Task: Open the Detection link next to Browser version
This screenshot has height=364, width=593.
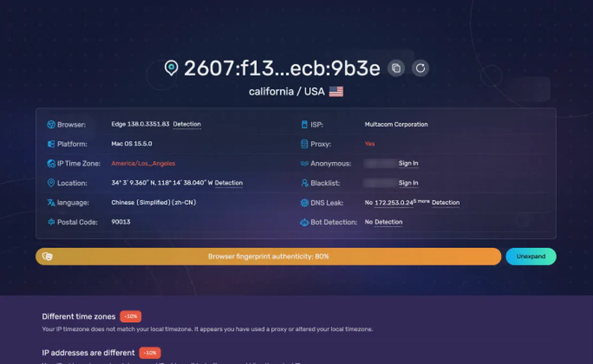Action: [187, 124]
